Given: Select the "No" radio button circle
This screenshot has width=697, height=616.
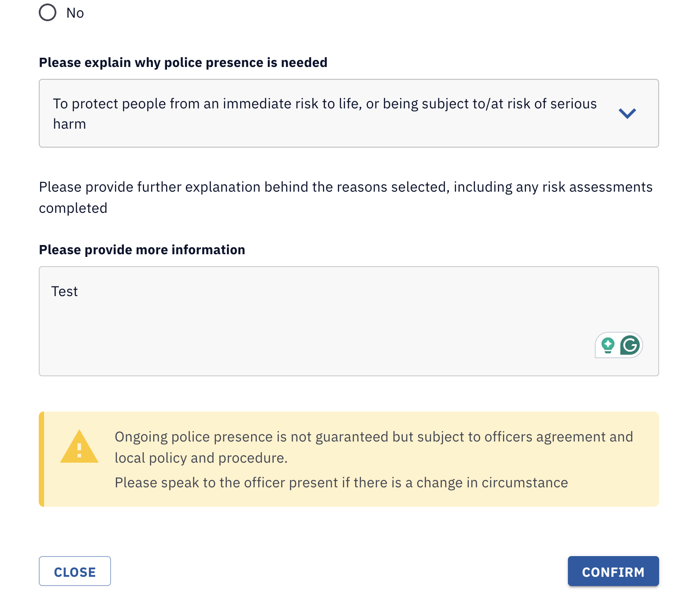Looking at the screenshot, I should (48, 12).
